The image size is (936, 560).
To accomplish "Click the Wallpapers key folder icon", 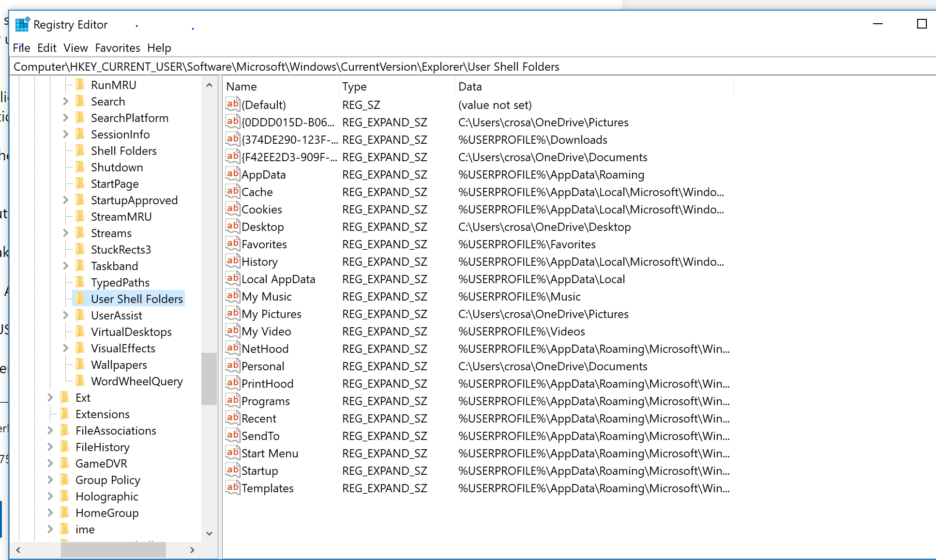I will pyautogui.click(x=80, y=364).
